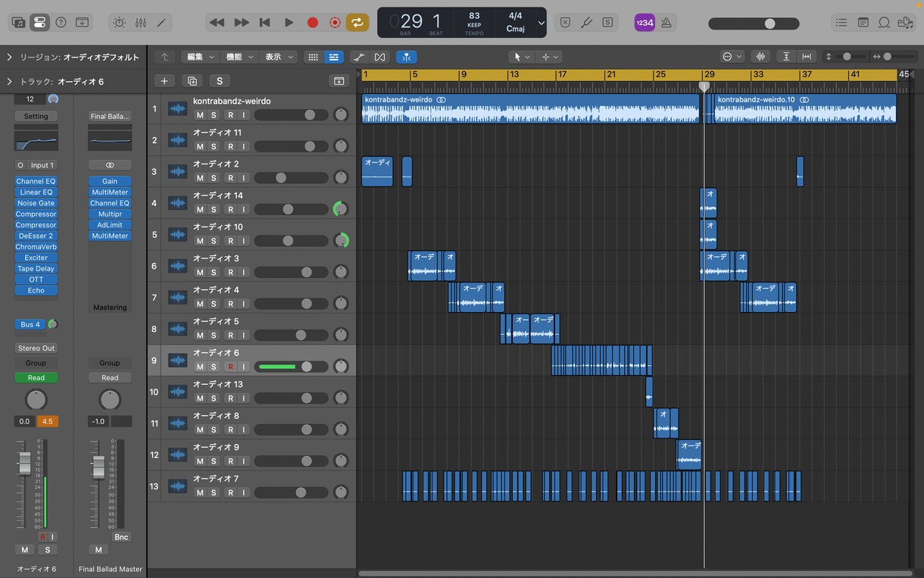Expand the トラック inspector section

point(9,81)
